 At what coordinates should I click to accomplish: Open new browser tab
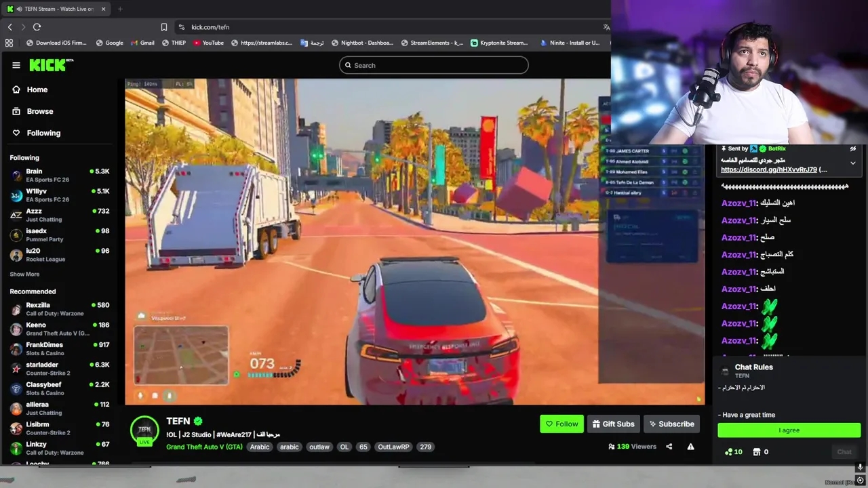tap(120, 9)
